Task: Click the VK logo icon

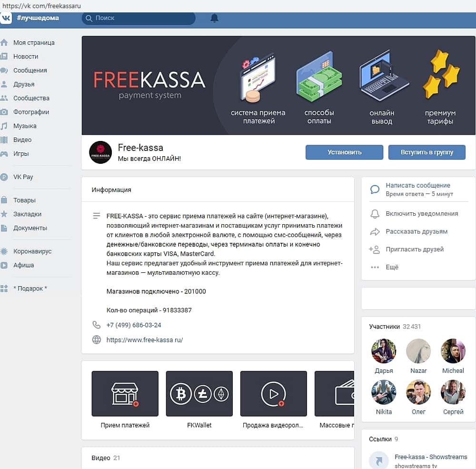Action: click(x=6, y=18)
